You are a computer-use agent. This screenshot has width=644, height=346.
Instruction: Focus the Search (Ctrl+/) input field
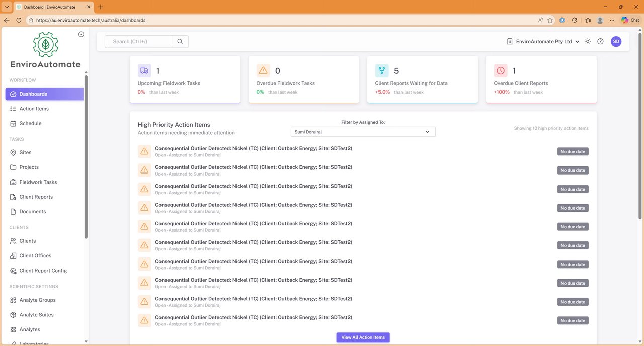138,42
